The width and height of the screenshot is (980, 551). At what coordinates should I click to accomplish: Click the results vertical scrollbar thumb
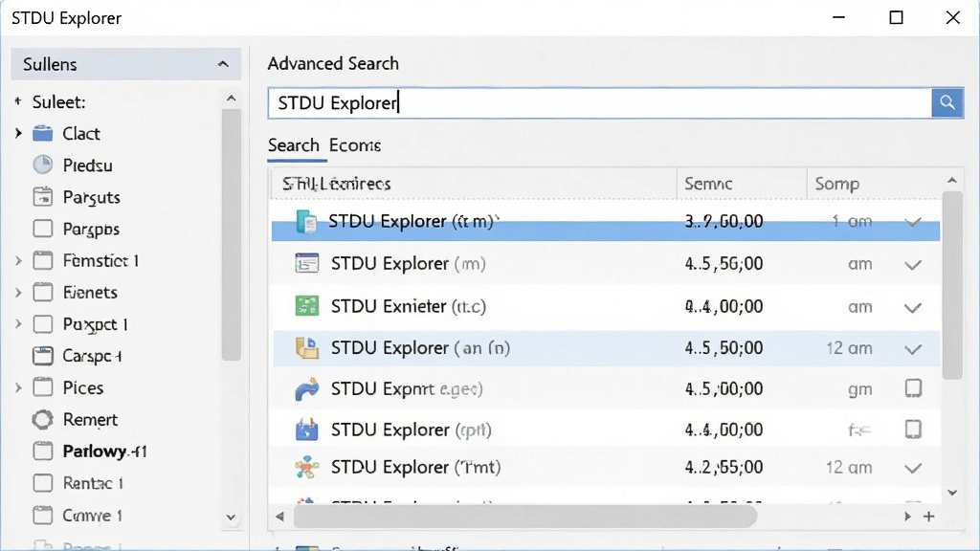click(x=952, y=285)
